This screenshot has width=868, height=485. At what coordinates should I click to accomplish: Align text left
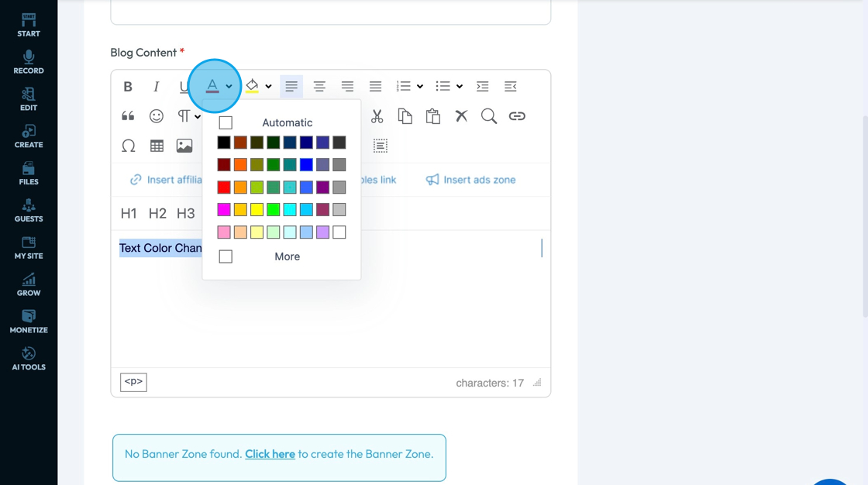(291, 86)
